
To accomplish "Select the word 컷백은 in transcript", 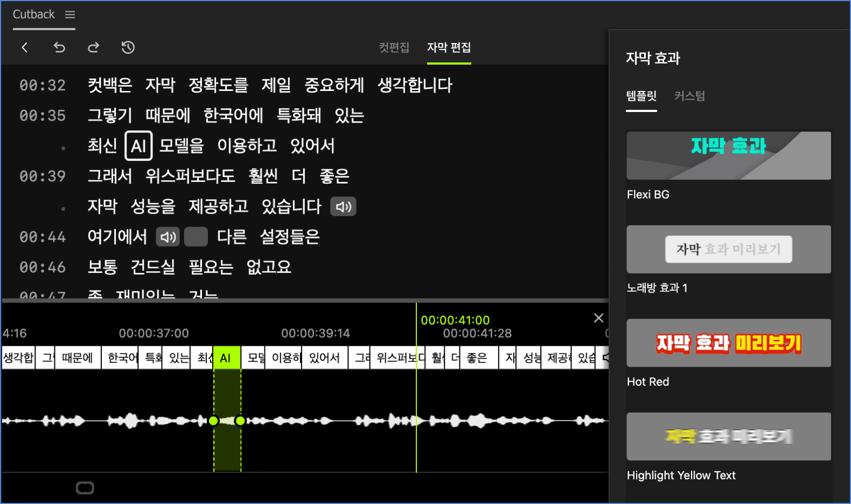I will coord(110,85).
